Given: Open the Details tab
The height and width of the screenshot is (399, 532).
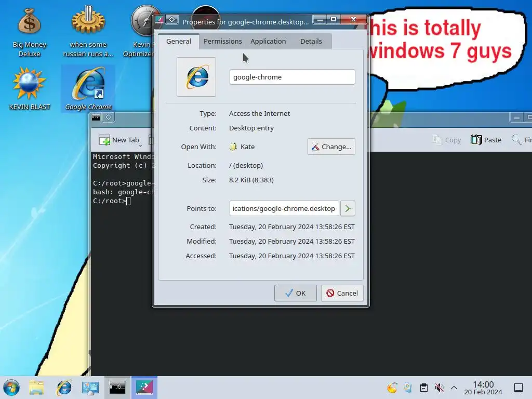Looking at the screenshot, I should [x=311, y=41].
